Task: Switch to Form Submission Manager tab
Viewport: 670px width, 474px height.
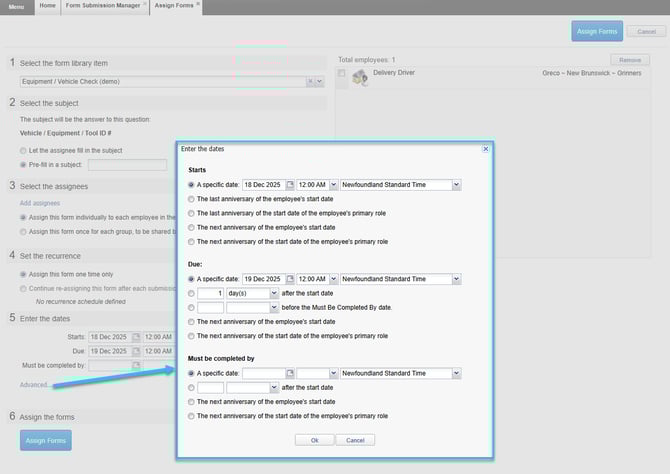Action: click(x=103, y=6)
